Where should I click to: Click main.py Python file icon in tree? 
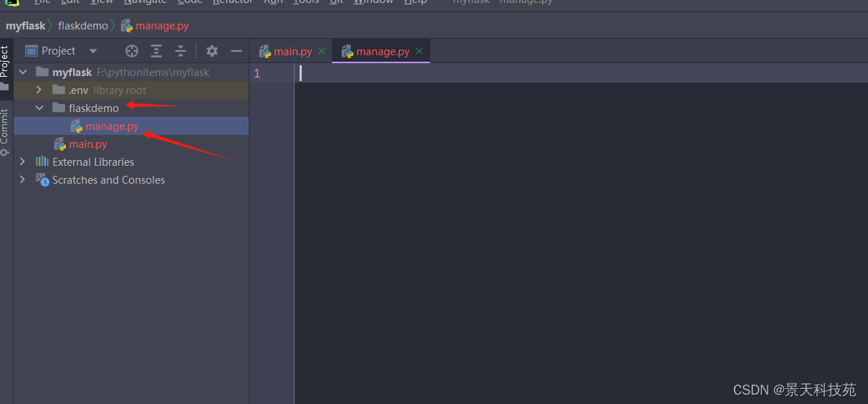[60, 144]
